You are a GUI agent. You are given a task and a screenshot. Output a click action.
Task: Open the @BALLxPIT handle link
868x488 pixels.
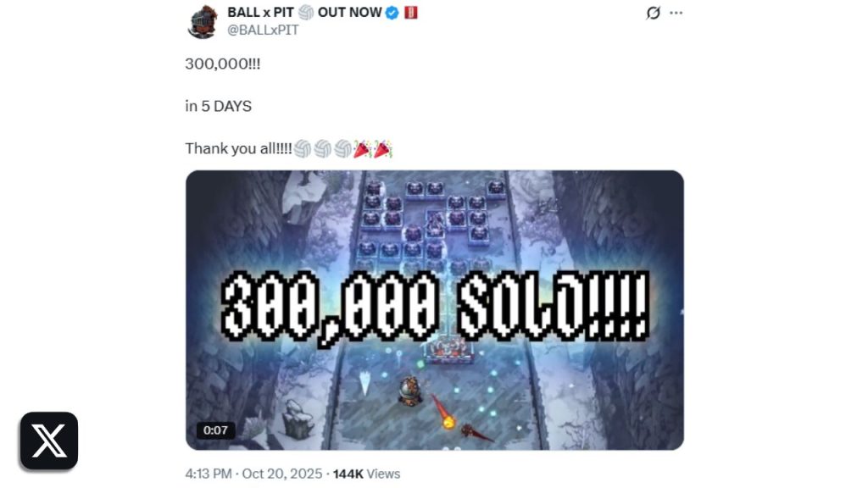[263, 30]
